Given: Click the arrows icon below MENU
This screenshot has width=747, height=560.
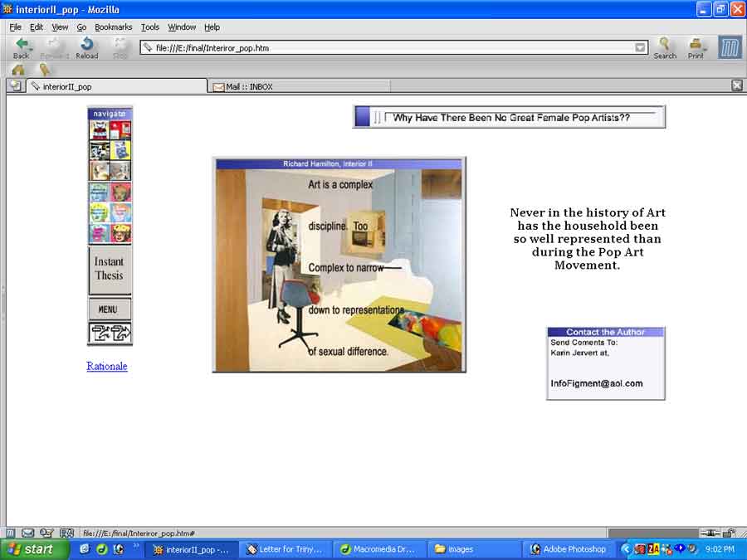Looking at the screenshot, I should pos(110,334).
